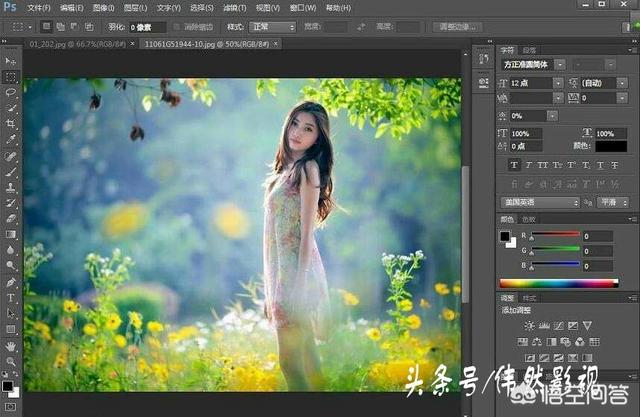This screenshot has width=640, height=417.
Task: Add a Vibrance adjustment
Action: point(587,326)
